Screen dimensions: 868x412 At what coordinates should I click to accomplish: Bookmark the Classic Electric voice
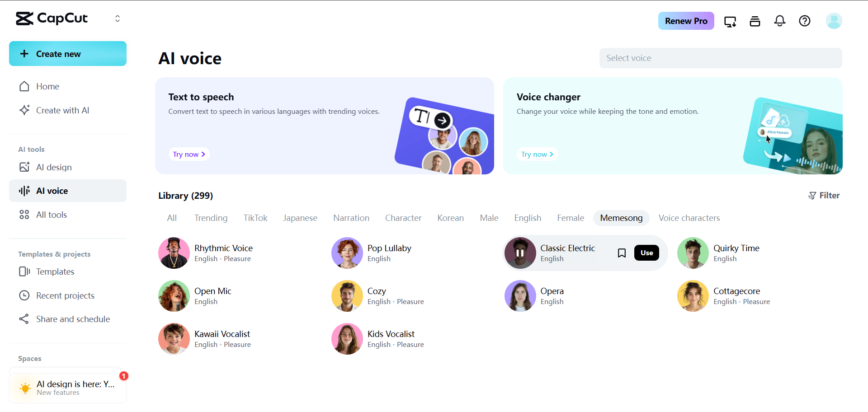pos(622,253)
